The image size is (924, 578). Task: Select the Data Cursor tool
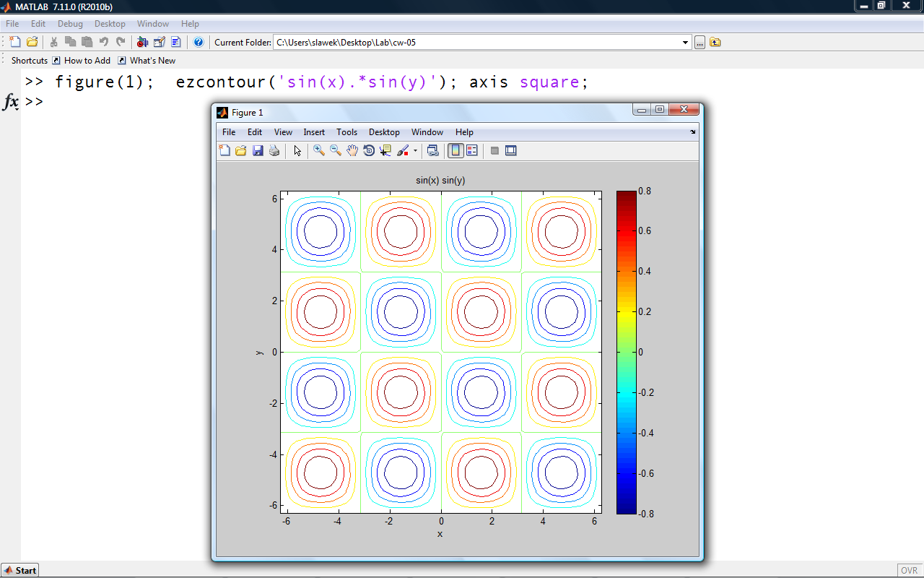pos(385,150)
